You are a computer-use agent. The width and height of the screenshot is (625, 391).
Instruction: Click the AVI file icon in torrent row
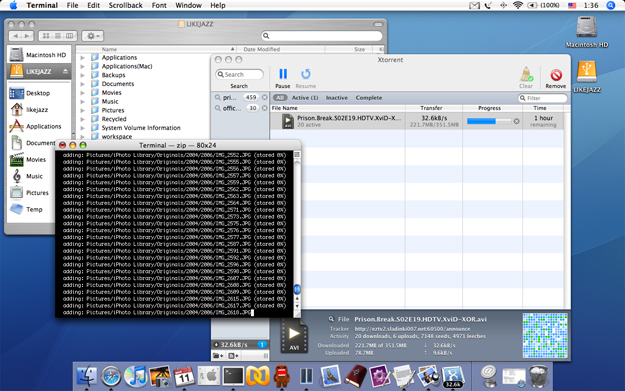coord(288,121)
